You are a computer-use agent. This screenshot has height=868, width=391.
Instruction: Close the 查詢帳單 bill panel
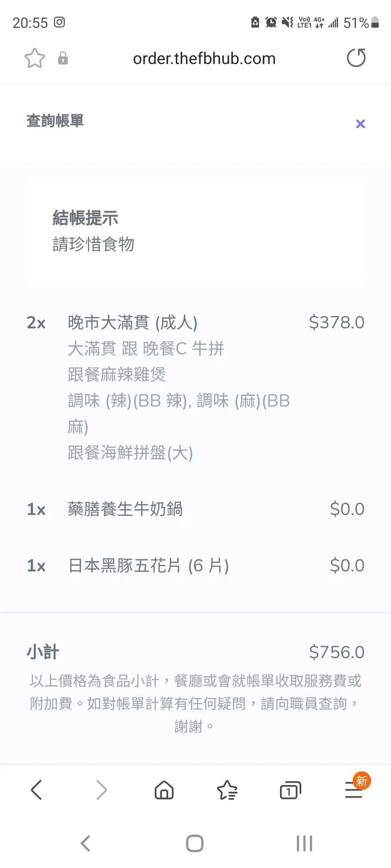click(360, 124)
